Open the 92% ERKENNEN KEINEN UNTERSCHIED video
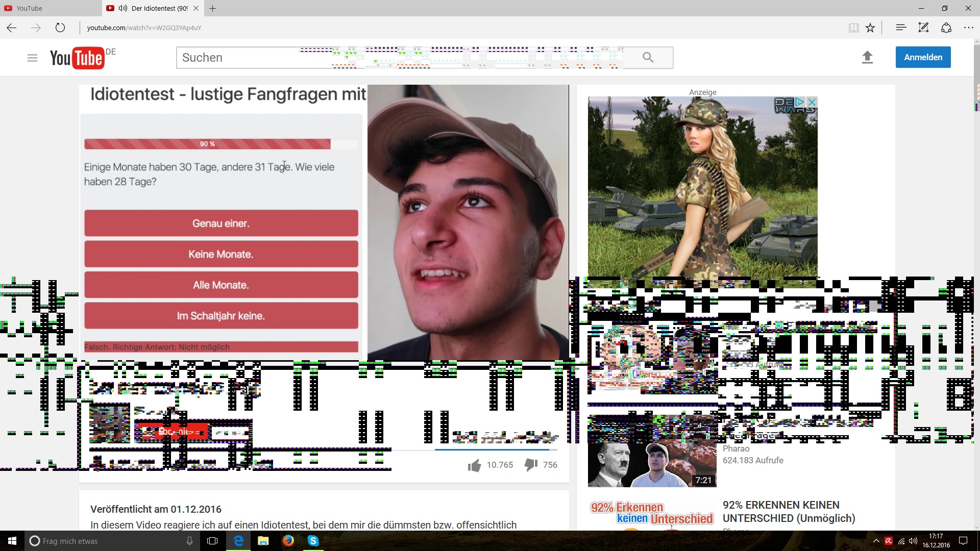The image size is (980, 551). click(x=789, y=511)
